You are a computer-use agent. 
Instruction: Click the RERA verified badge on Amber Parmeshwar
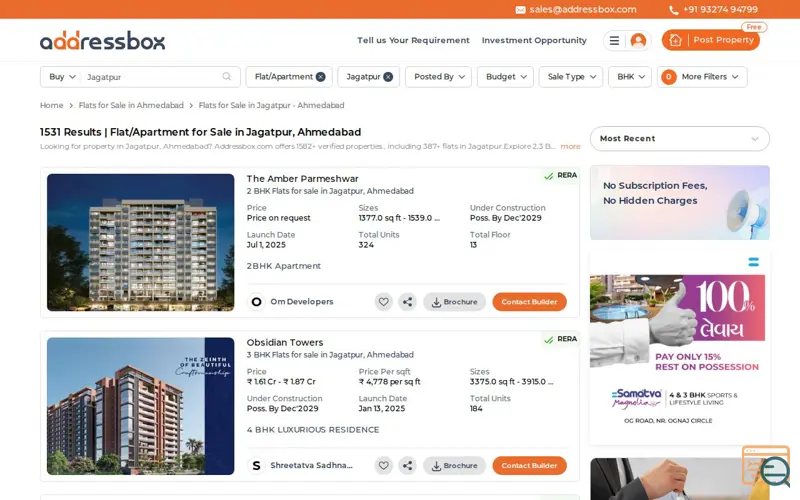(x=560, y=176)
